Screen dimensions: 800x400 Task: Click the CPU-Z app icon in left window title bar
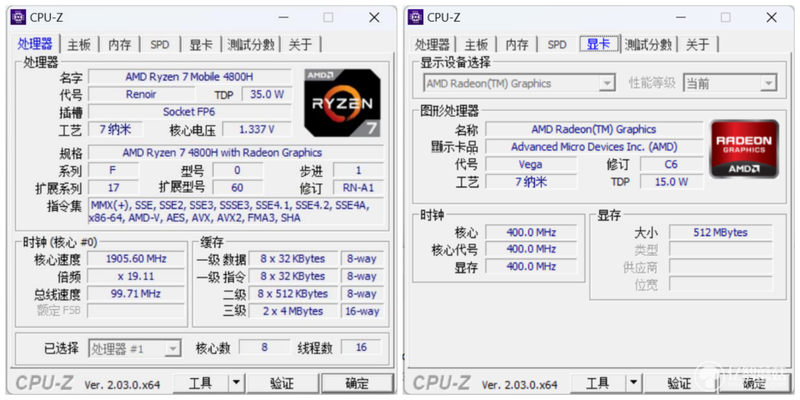[19, 17]
